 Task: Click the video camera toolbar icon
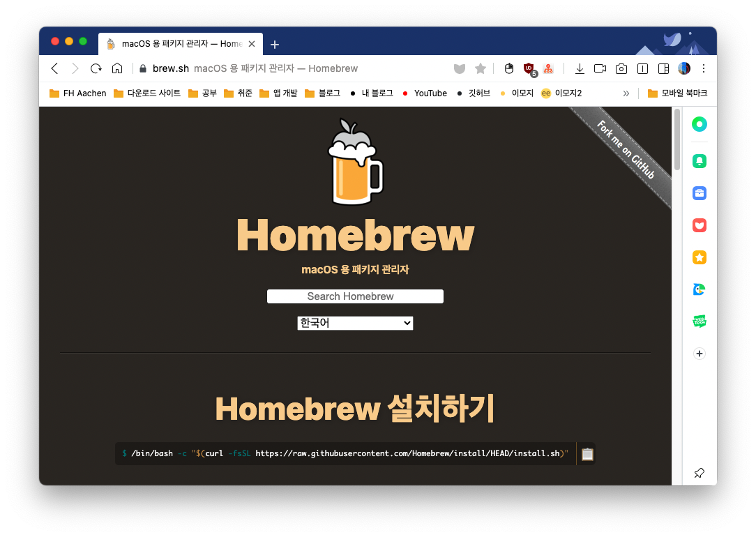(600, 68)
